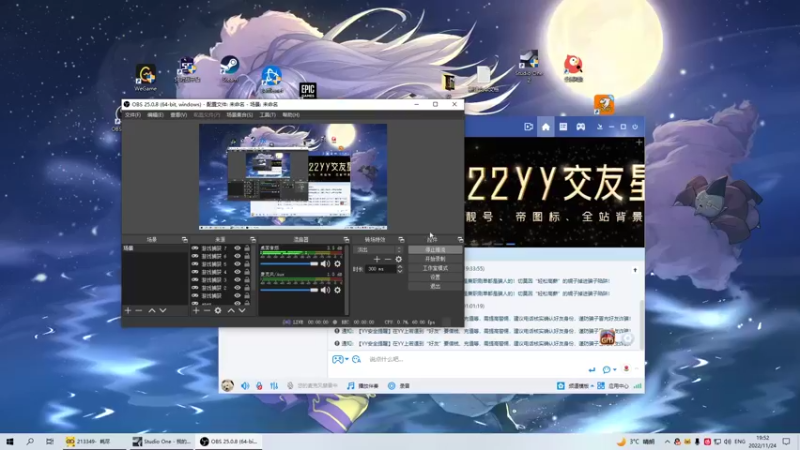800x450 pixels.
Task: Toggle visibility of source capture 5
Action: pos(237,264)
